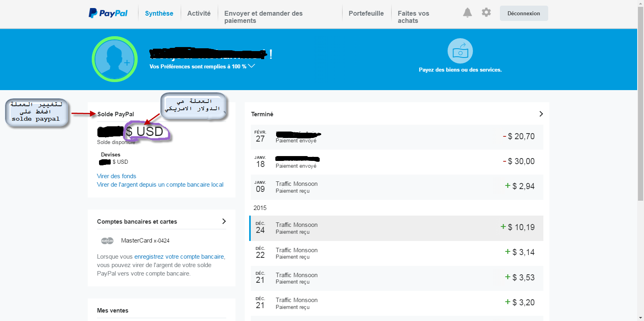This screenshot has width=644, height=321.
Task: Expand the preferences 100% chevron
Action: point(252,66)
